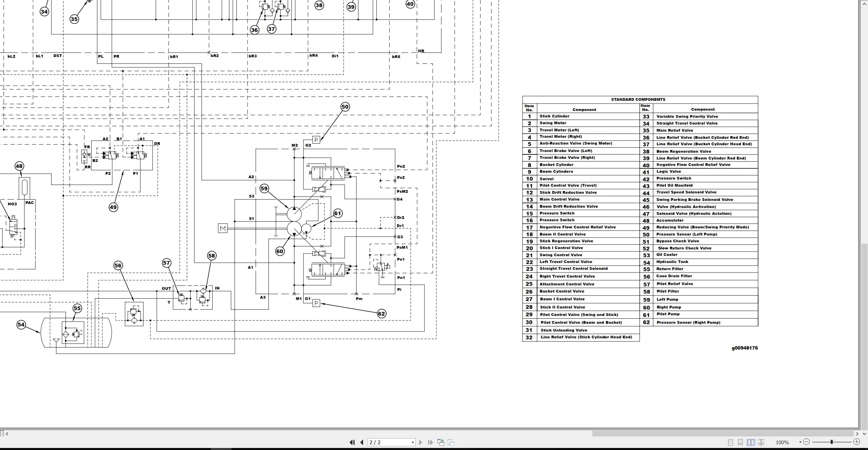Click the motor M symbol box
The image size is (868, 450).
click(x=223, y=228)
